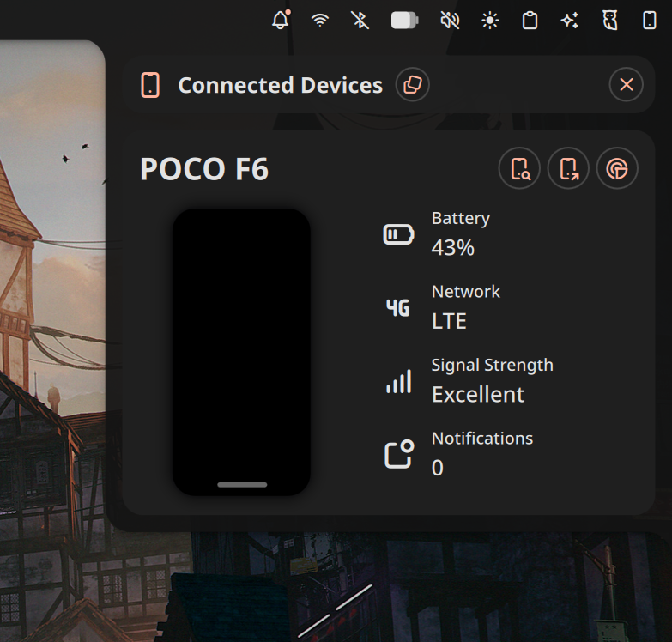
Task: Click the send to phone button for POCO F6
Action: point(568,168)
